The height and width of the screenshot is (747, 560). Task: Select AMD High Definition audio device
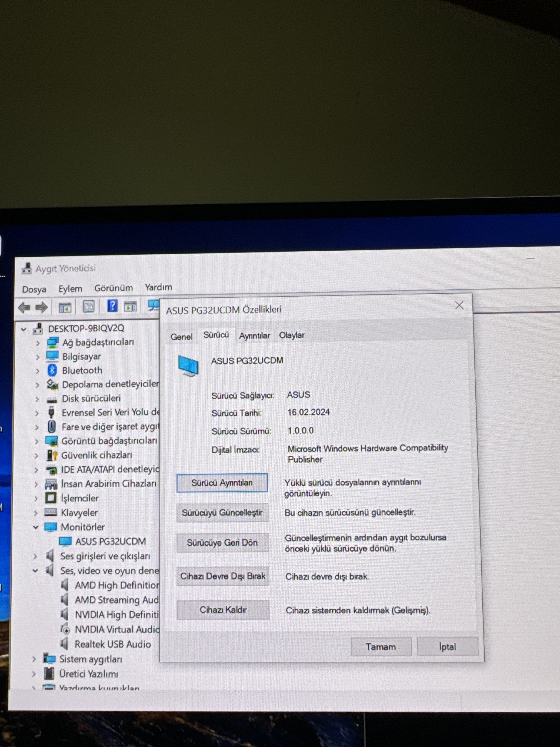117,585
